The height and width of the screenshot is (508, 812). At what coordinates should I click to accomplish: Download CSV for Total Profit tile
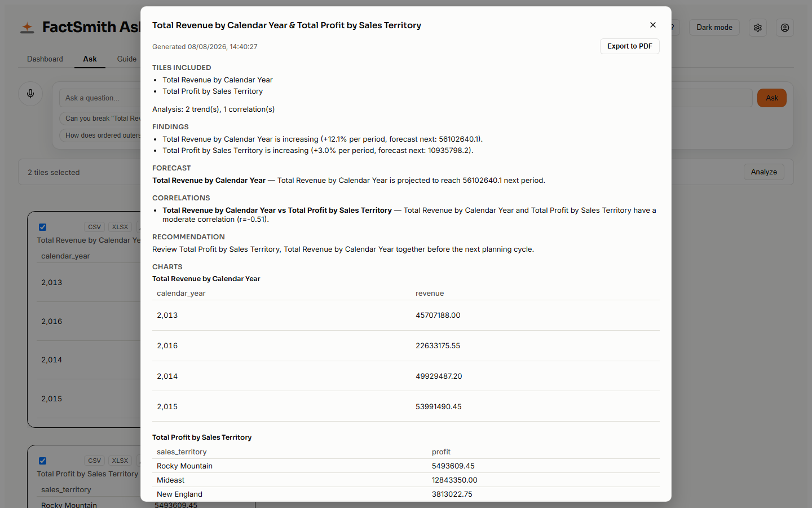click(94, 461)
